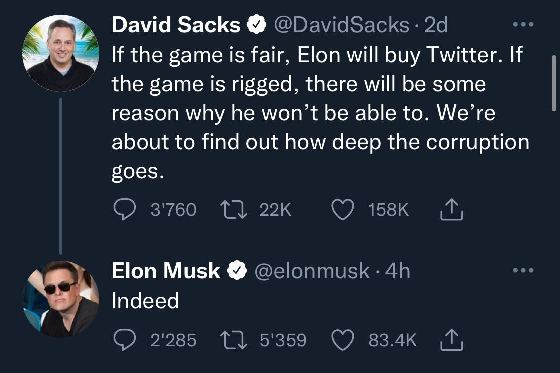
Task: Share David Sacks' tweet
Action: tap(451, 209)
